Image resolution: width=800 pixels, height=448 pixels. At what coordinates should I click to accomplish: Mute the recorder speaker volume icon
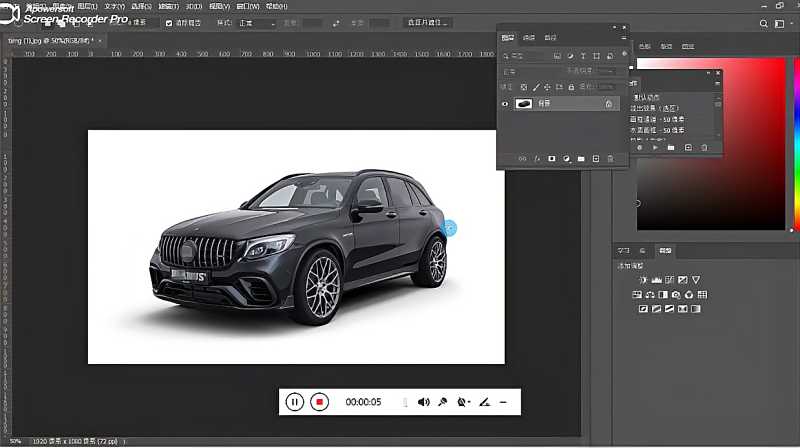pos(423,402)
